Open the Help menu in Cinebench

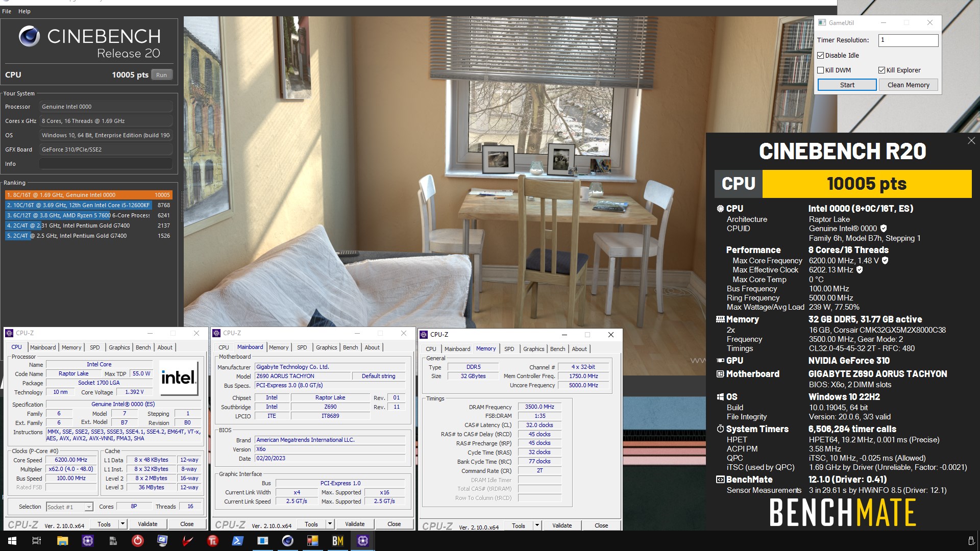24,11
